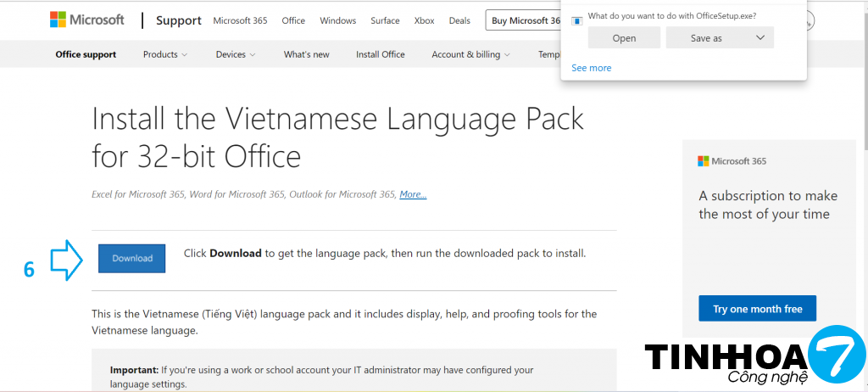
Task: Expand the Devices menu
Action: [x=236, y=54]
